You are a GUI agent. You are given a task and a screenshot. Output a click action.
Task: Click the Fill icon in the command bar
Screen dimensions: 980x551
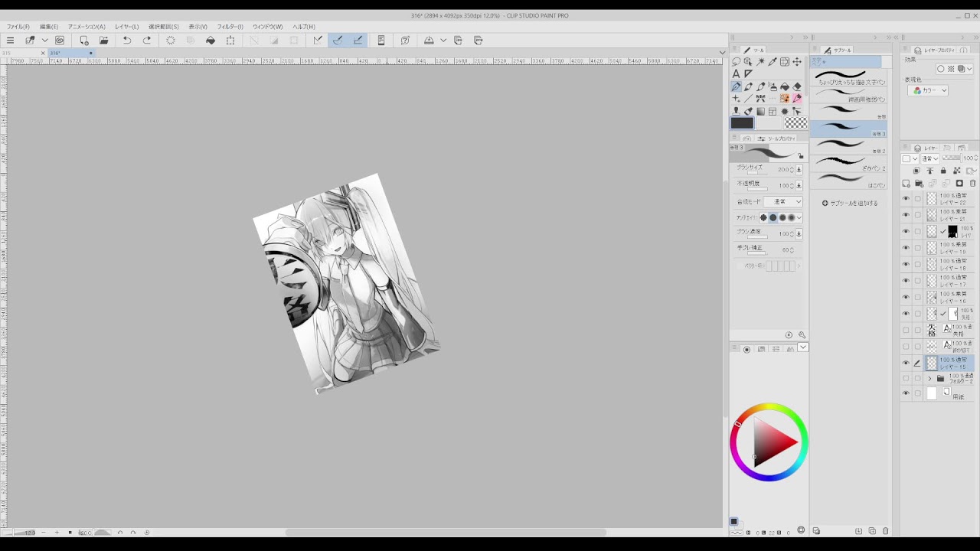pyautogui.click(x=211, y=41)
